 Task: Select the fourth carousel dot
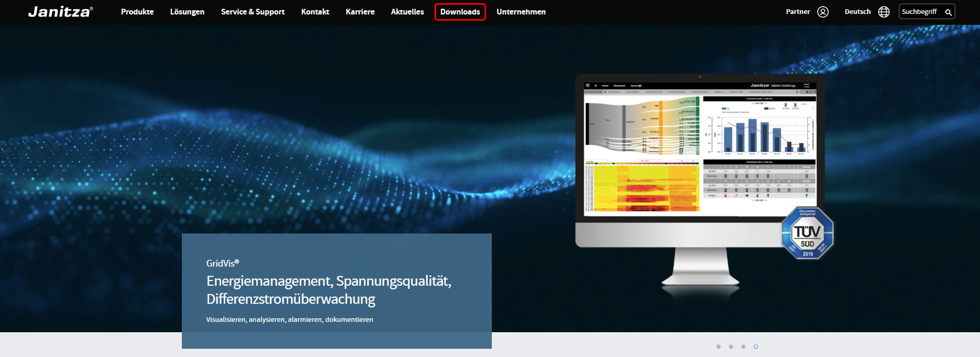756,347
